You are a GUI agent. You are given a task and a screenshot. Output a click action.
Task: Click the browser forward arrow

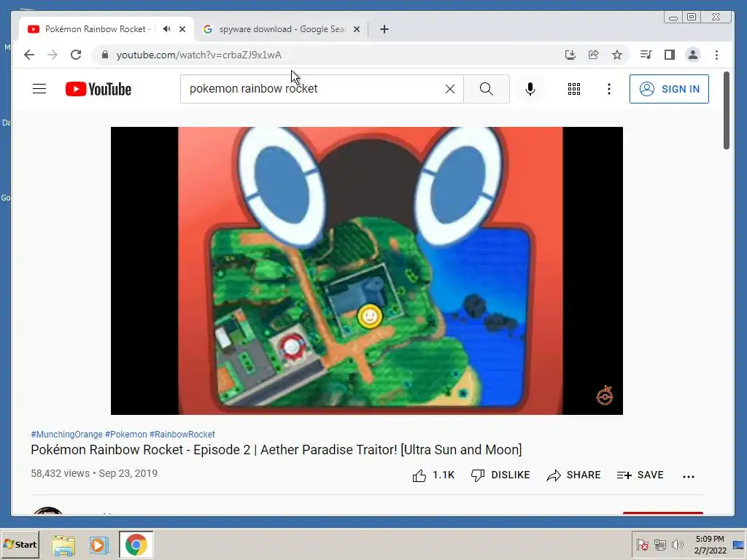(53, 55)
